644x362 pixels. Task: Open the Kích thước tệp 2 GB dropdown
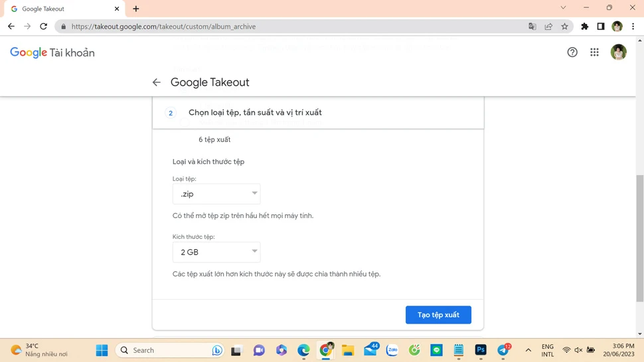point(216,252)
